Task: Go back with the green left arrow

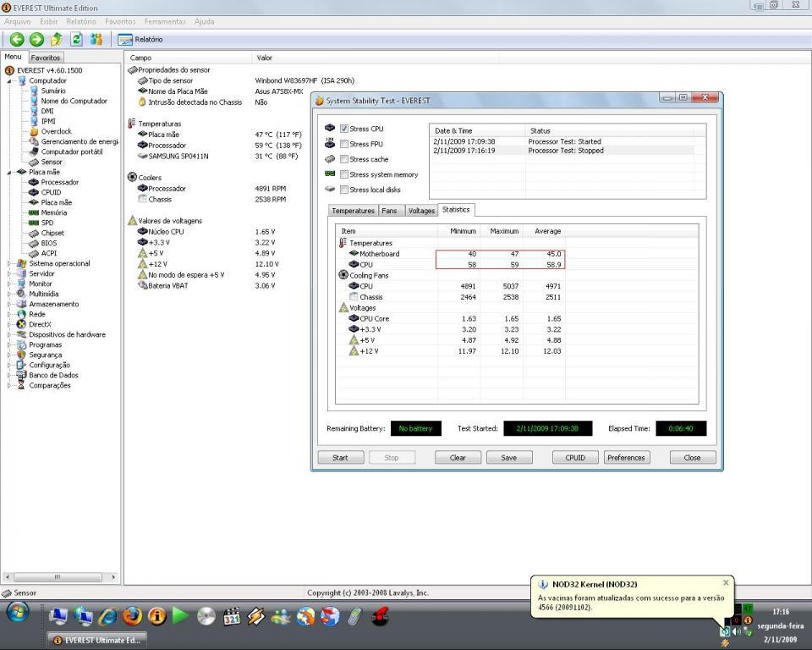Action: 17,40
